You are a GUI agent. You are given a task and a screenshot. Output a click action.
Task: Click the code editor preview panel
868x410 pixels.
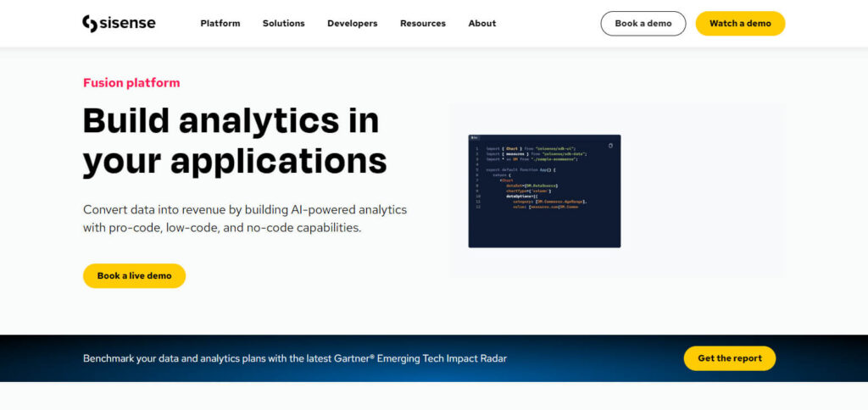[544, 191]
